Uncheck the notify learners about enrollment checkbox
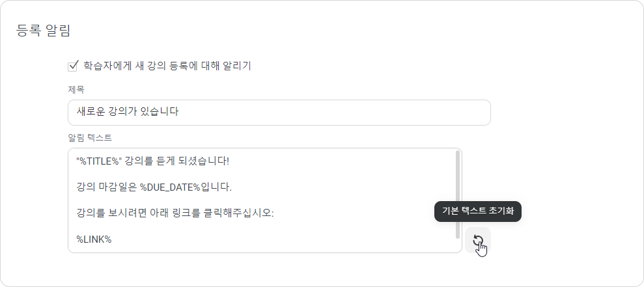 73,66
